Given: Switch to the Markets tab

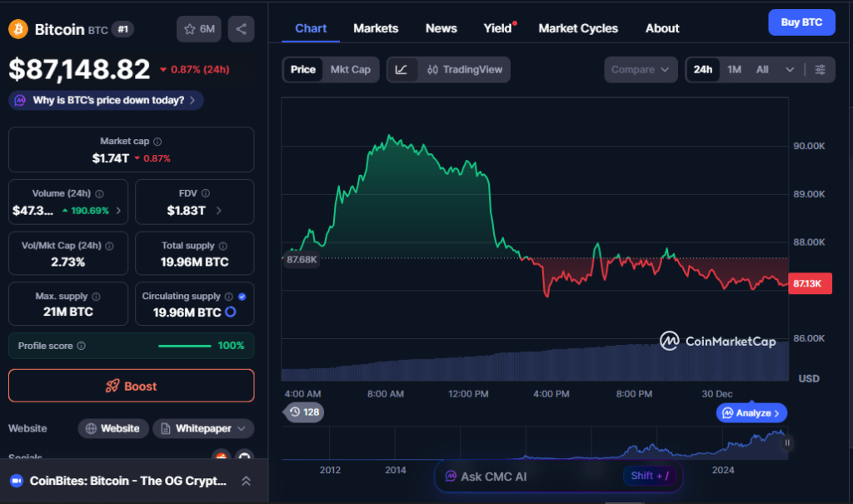Looking at the screenshot, I should point(375,28).
